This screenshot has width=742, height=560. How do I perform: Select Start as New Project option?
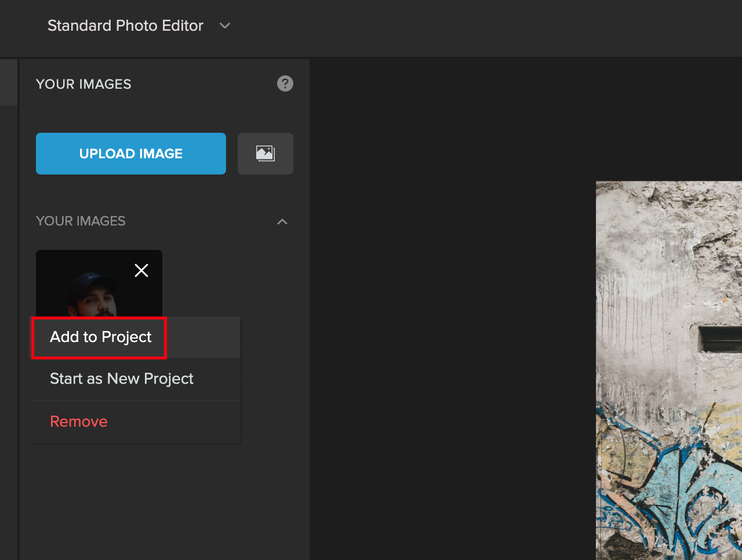[121, 379]
